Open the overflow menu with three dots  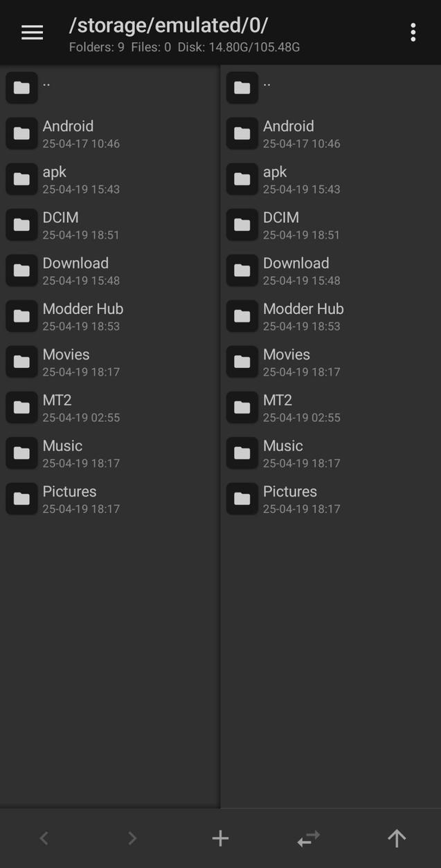pos(413,32)
